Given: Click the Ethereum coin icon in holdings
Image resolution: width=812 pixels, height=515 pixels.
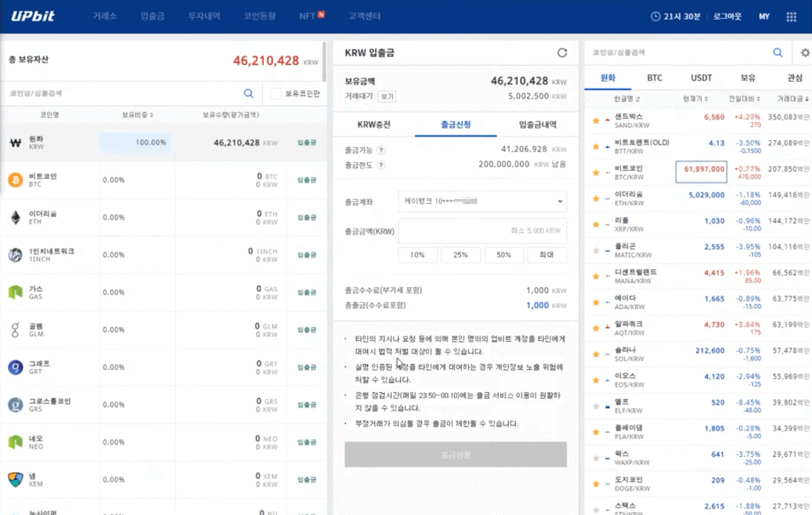Looking at the screenshot, I should pos(15,217).
